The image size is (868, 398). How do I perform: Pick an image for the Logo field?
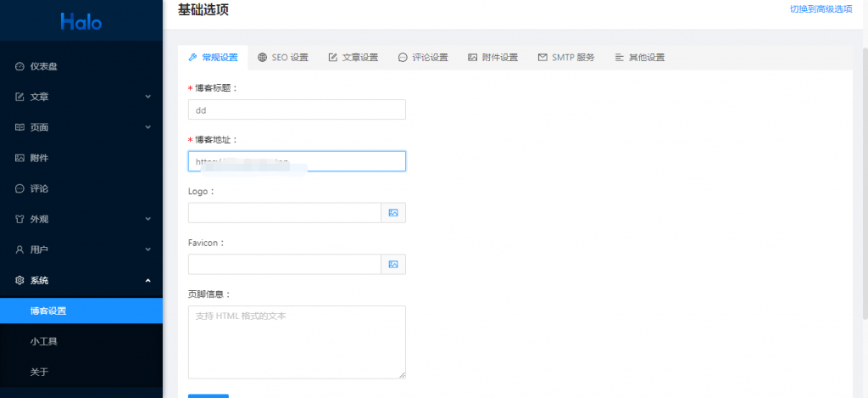tap(393, 213)
